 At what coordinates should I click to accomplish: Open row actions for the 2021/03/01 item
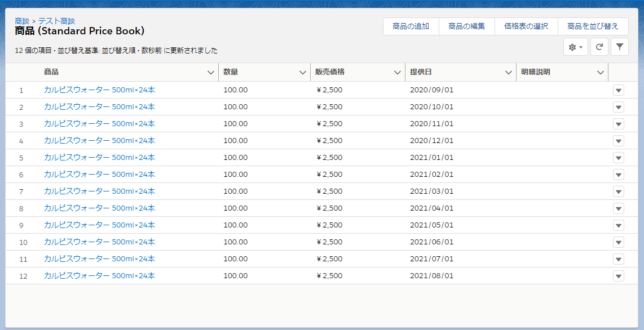pyautogui.click(x=618, y=191)
